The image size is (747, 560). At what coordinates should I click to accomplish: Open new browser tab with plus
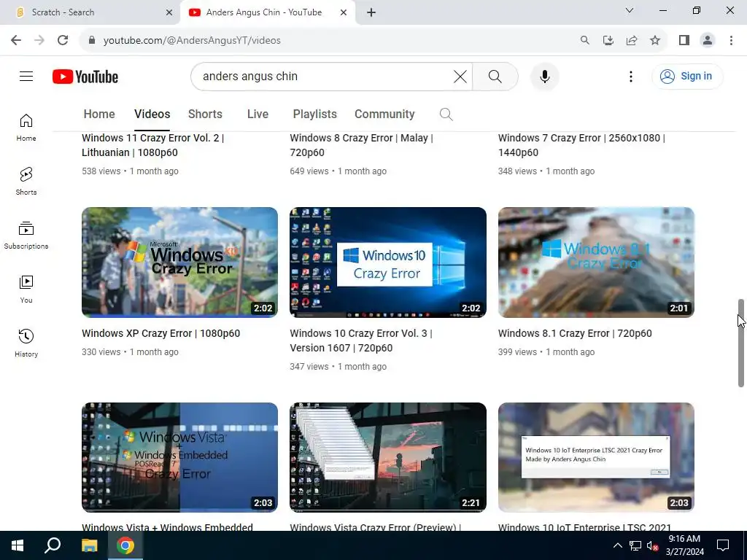tap(371, 12)
